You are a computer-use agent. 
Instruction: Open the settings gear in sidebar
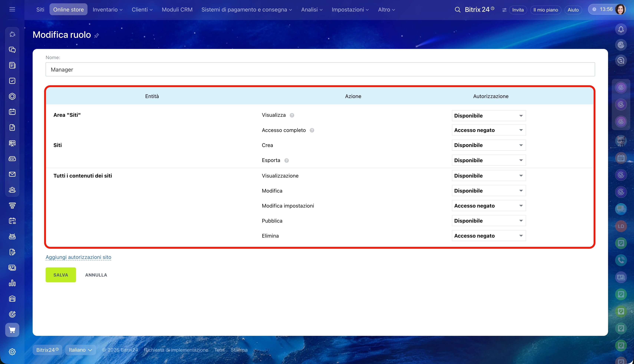coord(12,352)
